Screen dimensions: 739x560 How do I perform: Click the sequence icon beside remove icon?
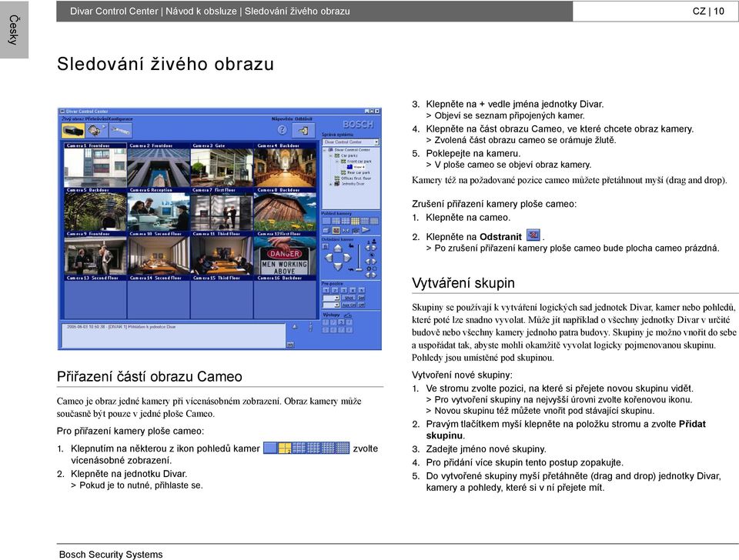click(346, 230)
